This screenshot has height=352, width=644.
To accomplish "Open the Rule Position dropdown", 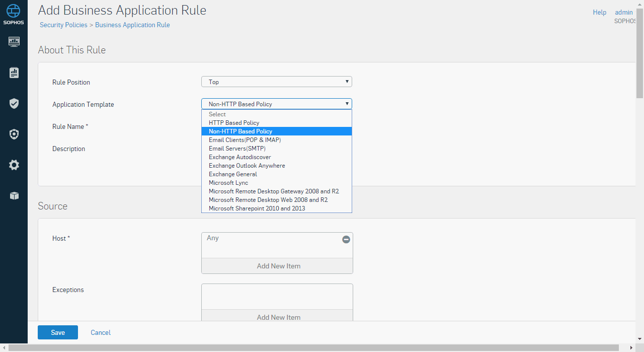I will point(277,82).
